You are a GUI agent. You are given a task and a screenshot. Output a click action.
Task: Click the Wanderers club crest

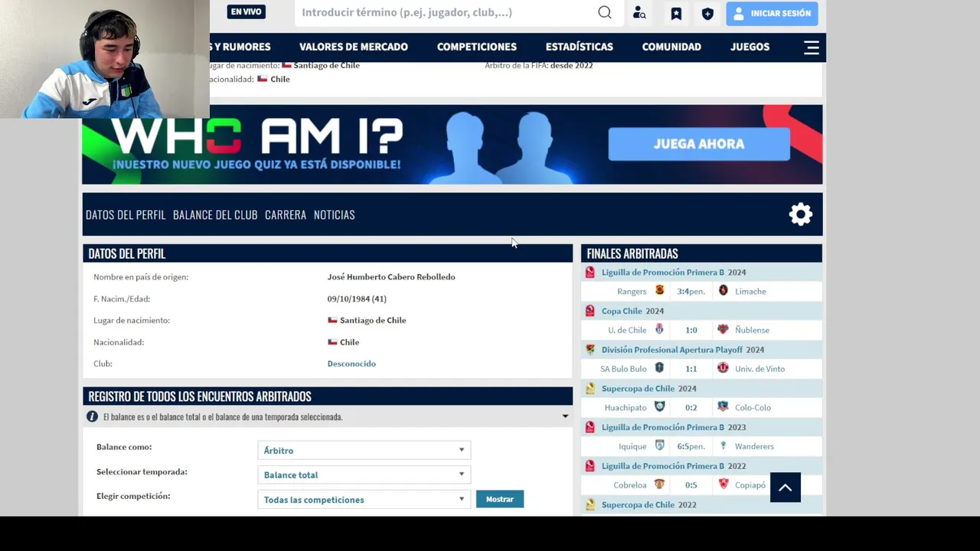point(723,445)
